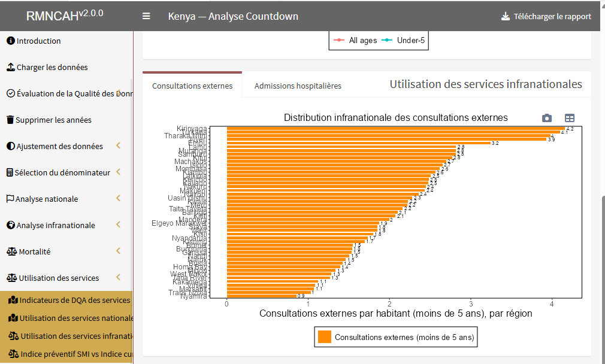Toggle the All ages legend series
Image resolution: width=605 pixels, height=364 pixels.
tap(355, 40)
